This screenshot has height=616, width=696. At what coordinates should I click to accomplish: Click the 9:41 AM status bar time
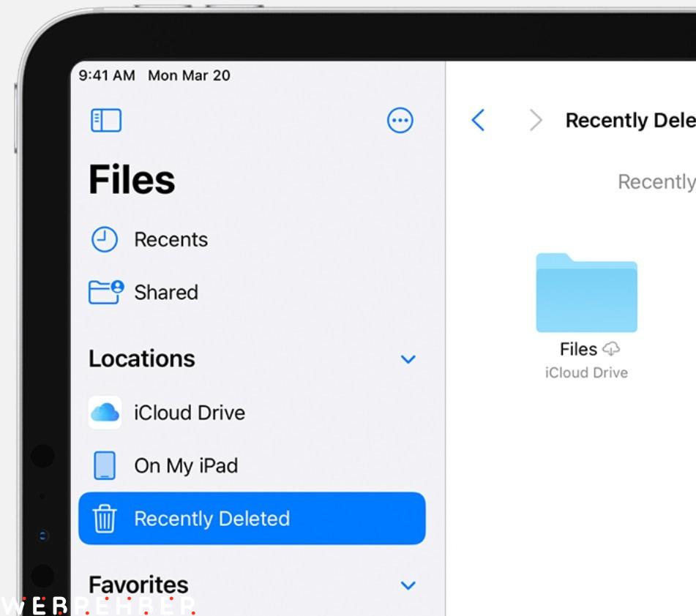pyautogui.click(x=107, y=75)
